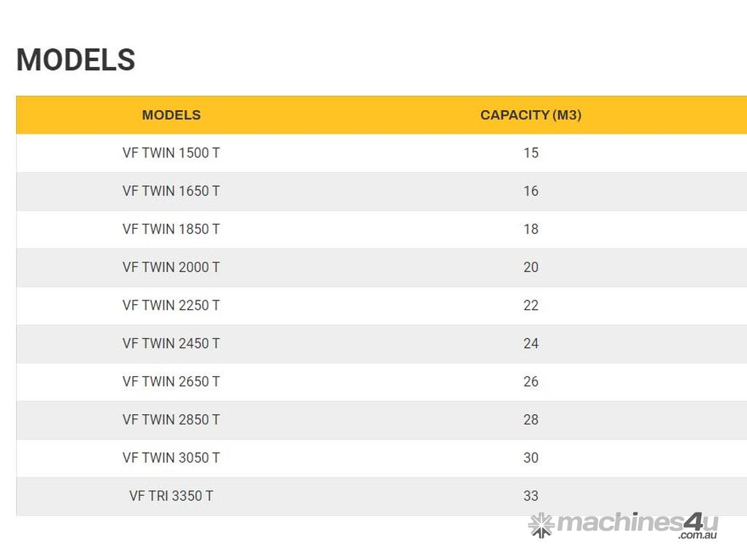Click the capacity value 20
The height and width of the screenshot is (560, 747).
(x=530, y=267)
